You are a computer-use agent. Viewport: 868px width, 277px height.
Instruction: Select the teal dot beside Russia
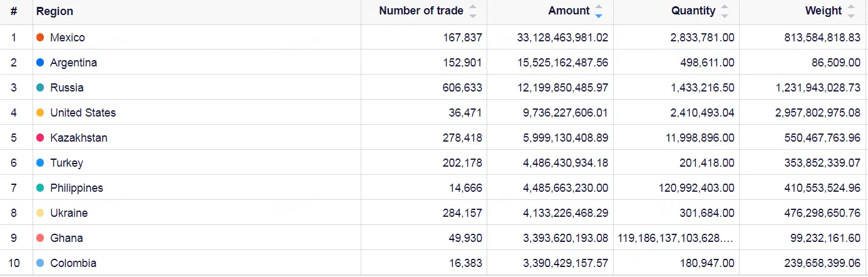pos(40,88)
